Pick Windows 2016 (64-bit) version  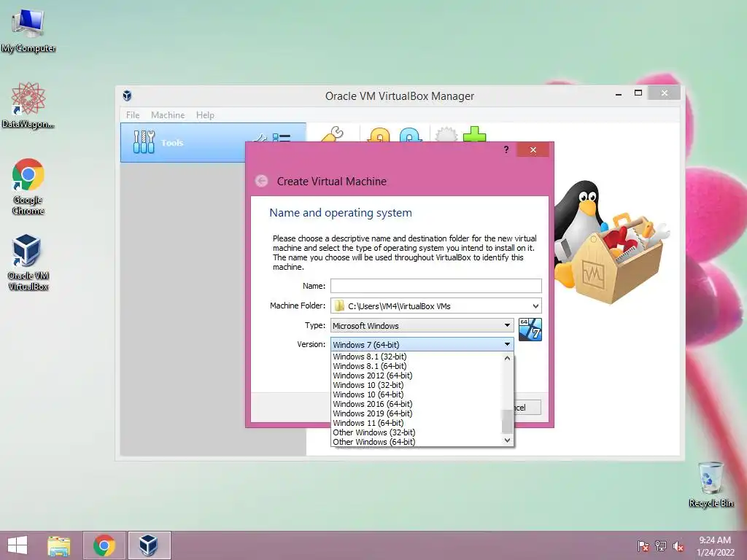tap(373, 404)
